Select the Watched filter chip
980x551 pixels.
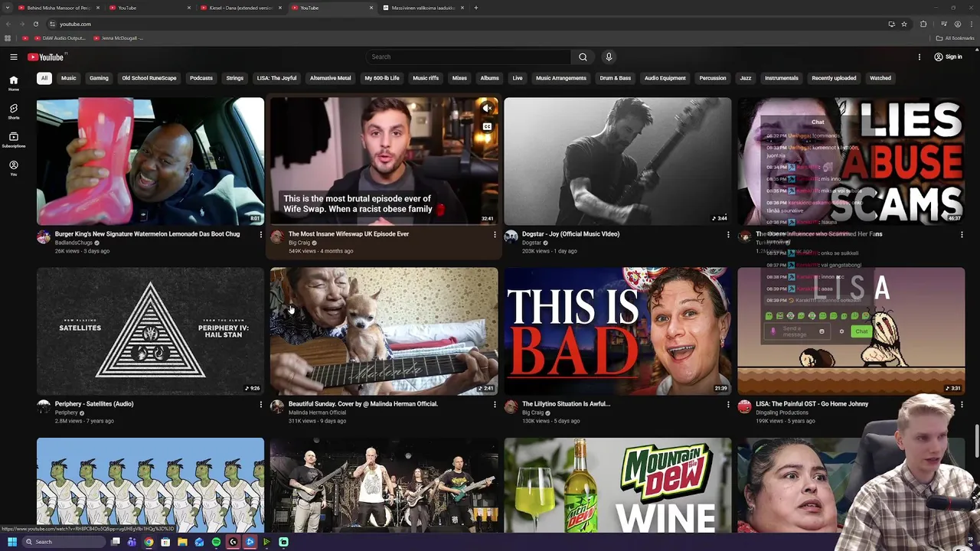880,78
